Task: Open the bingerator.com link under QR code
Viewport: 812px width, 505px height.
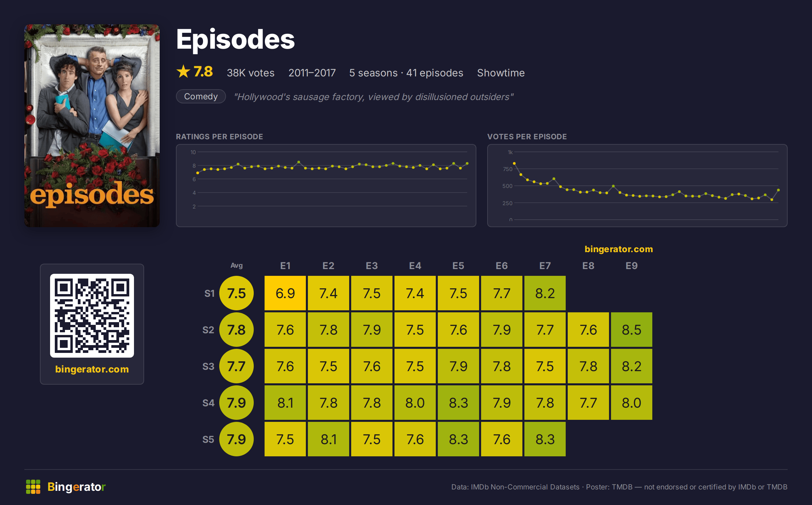Action: (92, 369)
